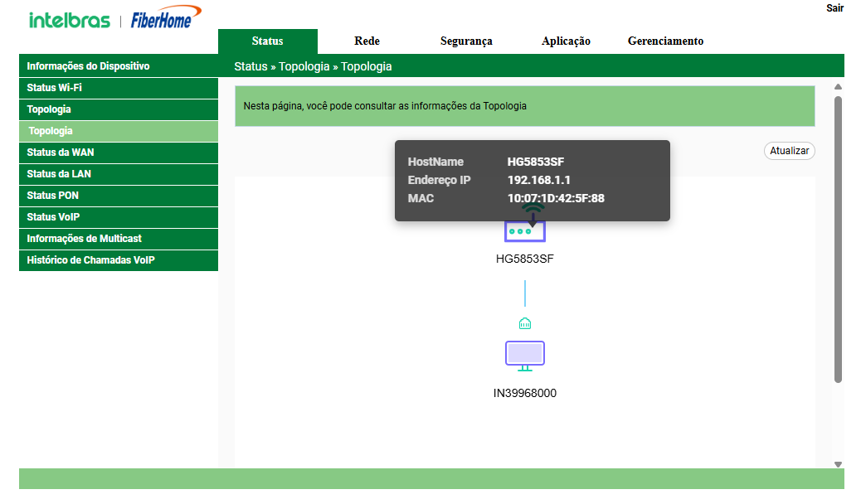Click the scrollbar down arrow

point(838,464)
